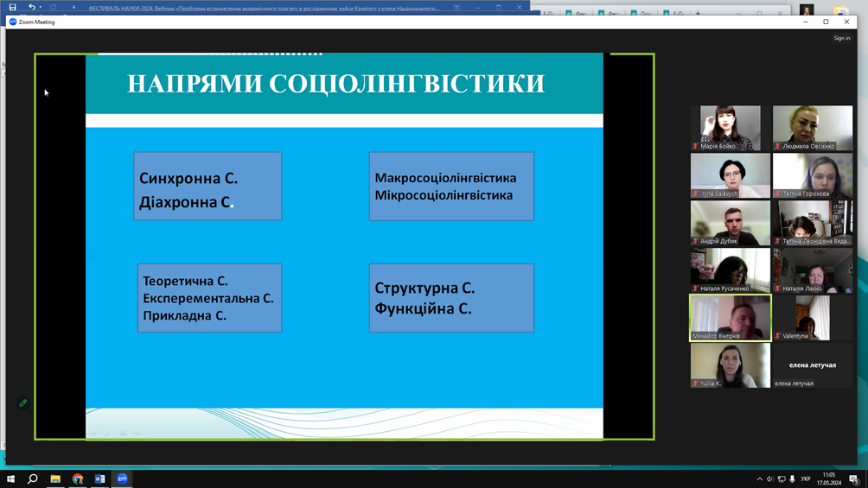
Task: Switch the УКР keyboard language indicator
Action: 806,479
